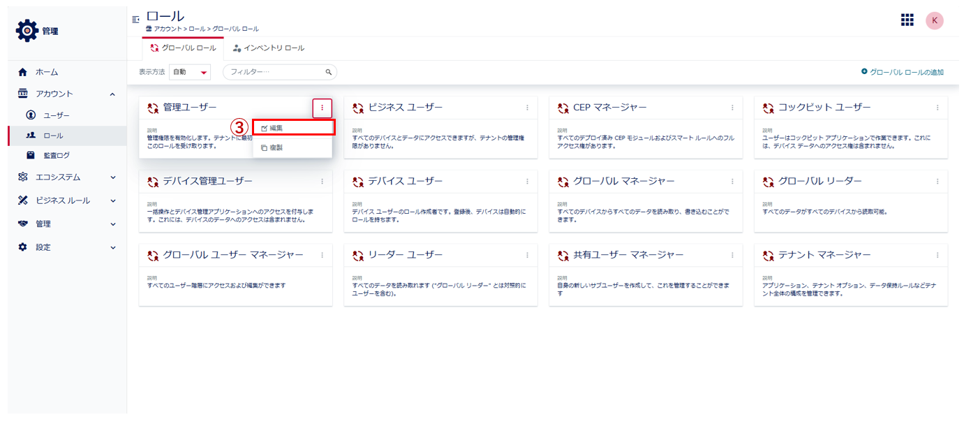Expand the 設定 sidebar section

pos(112,247)
